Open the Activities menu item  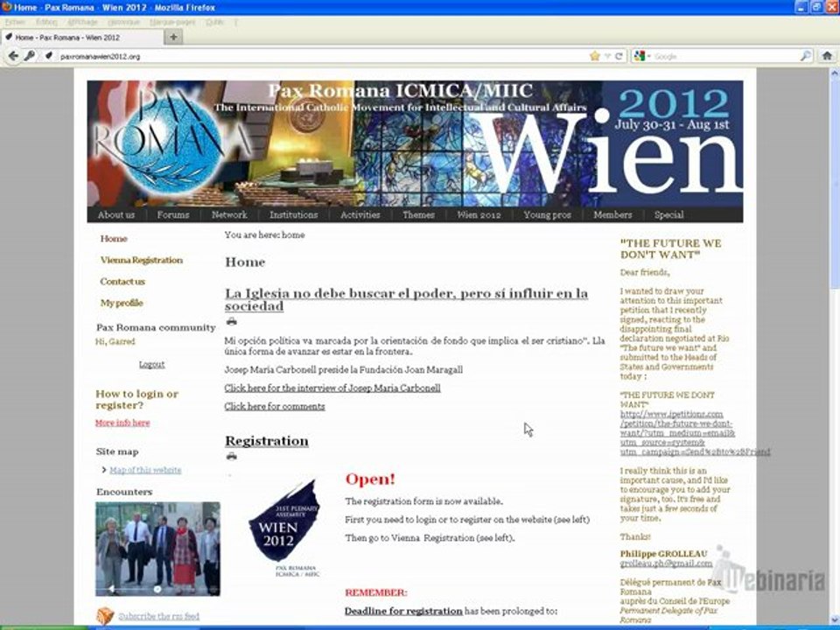click(x=360, y=215)
